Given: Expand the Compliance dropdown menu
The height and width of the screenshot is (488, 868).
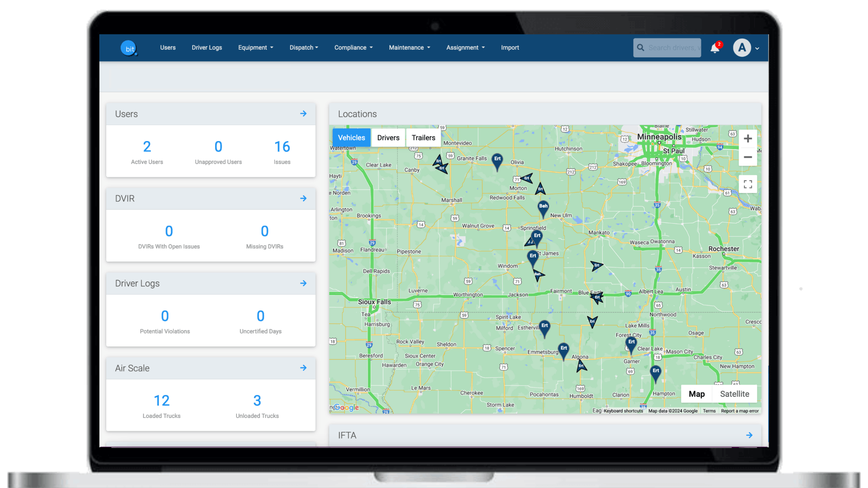Looking at the screenshot, I should click(x=353, y=47).
